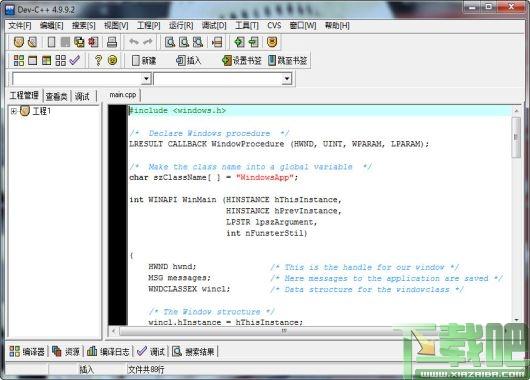Click the red Close file icon
The height and width of the screenshot is (380, 530).
(x=93, y=42)
